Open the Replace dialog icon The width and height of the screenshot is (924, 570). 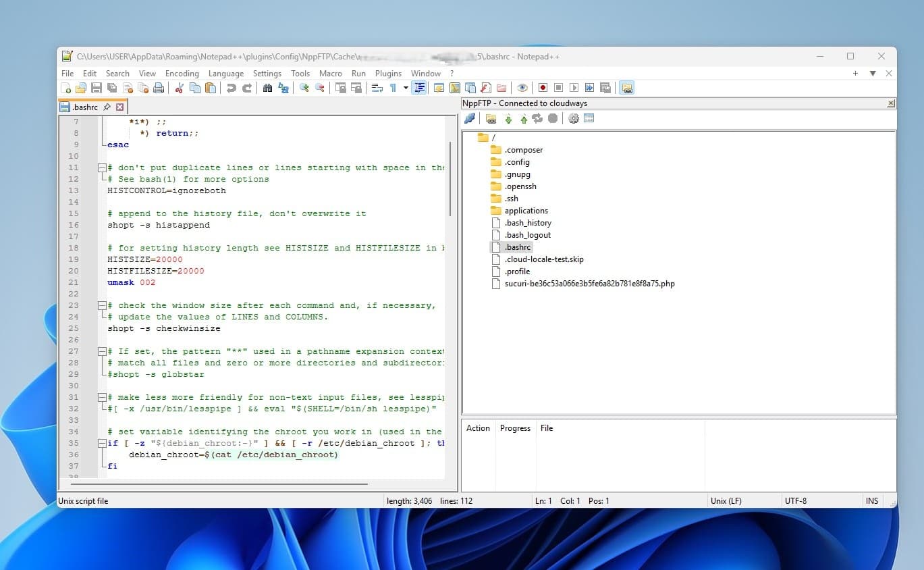[x=283, y=88]
